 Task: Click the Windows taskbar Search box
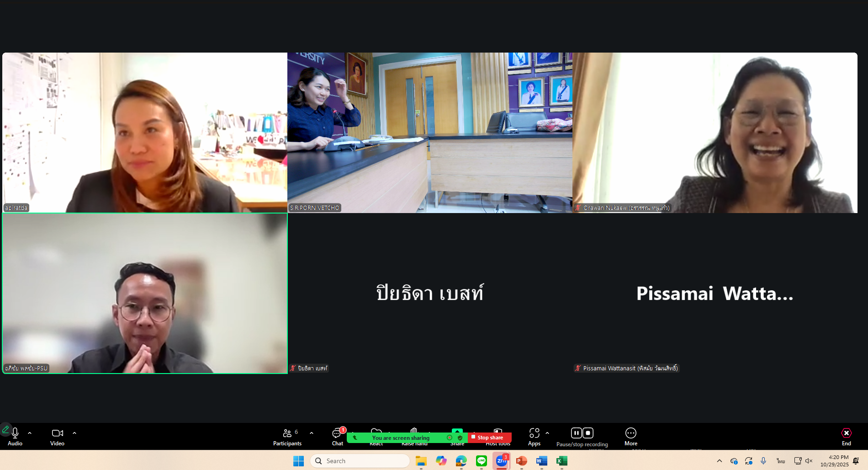(360, 461)
